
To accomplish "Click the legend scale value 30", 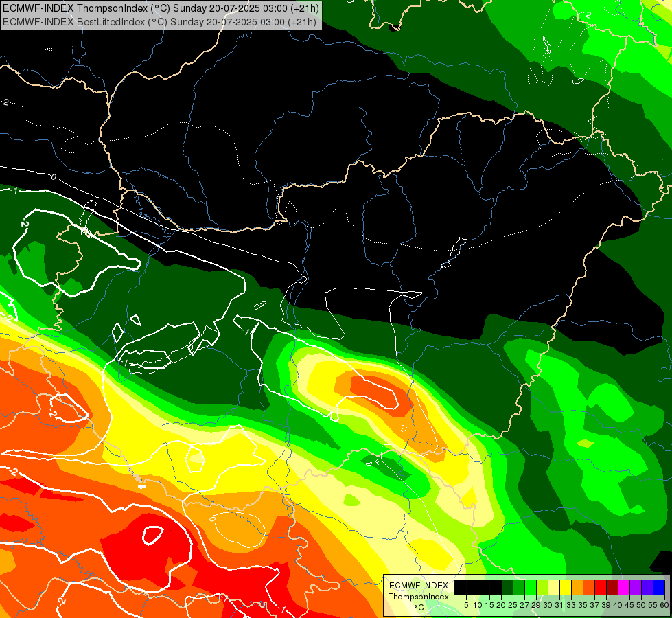I will pyautogui.click(x=548, y=605).
